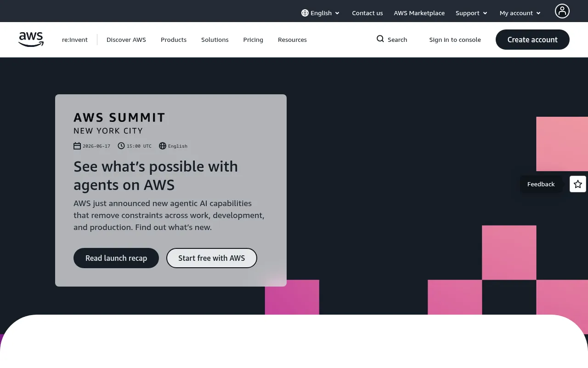This screenshot has height=368, width=588.
Task: Go to AWS Marketplace
Action: click(419, 13)
